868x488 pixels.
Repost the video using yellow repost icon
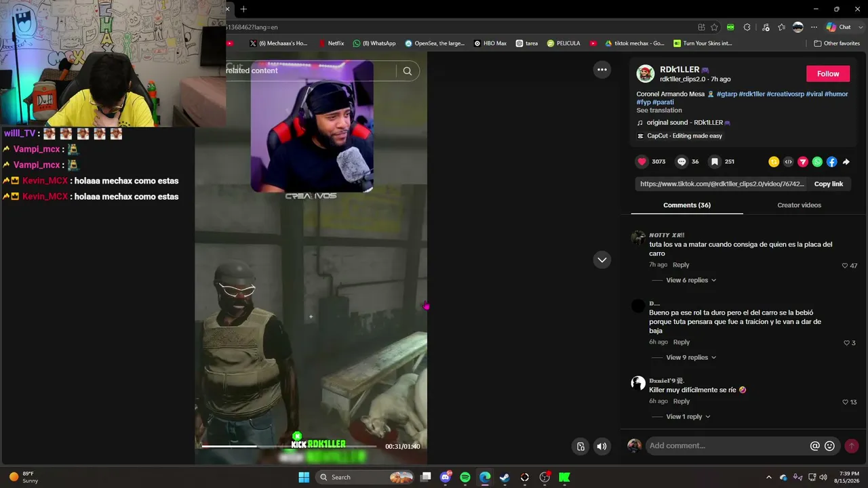click(774, 162)
